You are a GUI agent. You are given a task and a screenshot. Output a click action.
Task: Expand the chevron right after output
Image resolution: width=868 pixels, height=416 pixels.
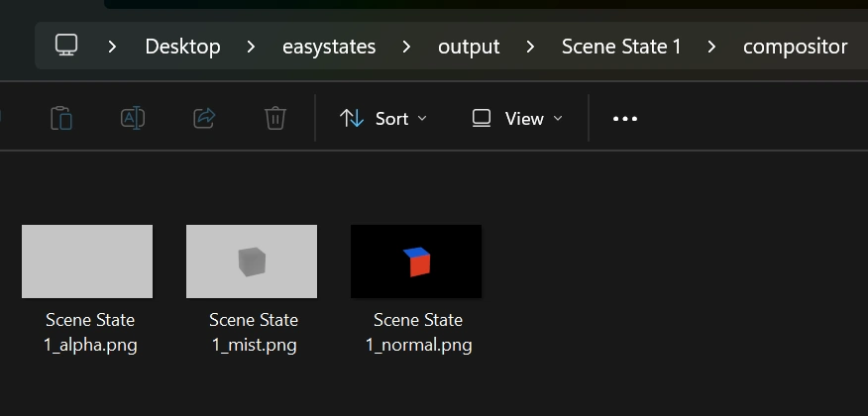tap(531, 47)
